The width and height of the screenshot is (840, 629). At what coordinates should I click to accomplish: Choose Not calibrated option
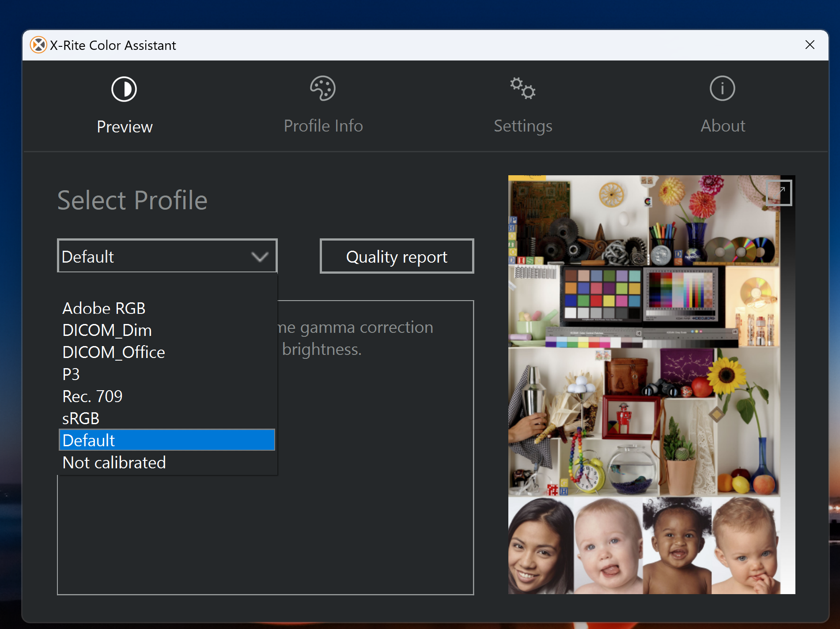(x=114, y=463)
